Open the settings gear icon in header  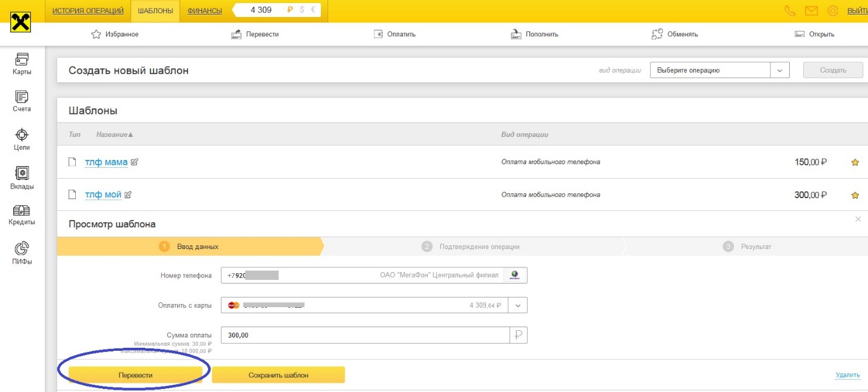833,10
